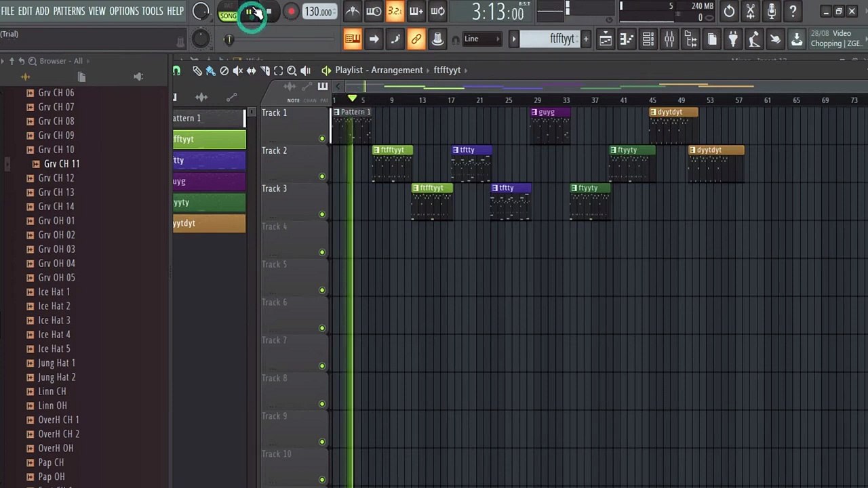Open the plugin picker plug icon

coord(732,39)
